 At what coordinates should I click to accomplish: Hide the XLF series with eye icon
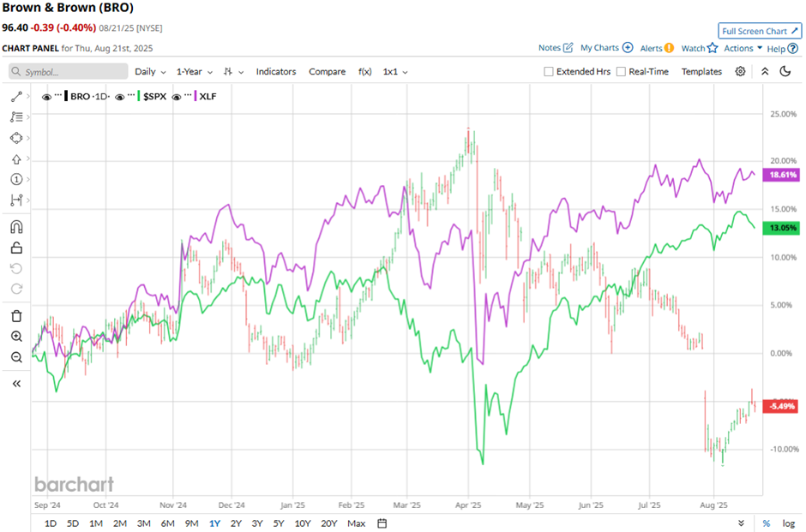tap(176, 97)
